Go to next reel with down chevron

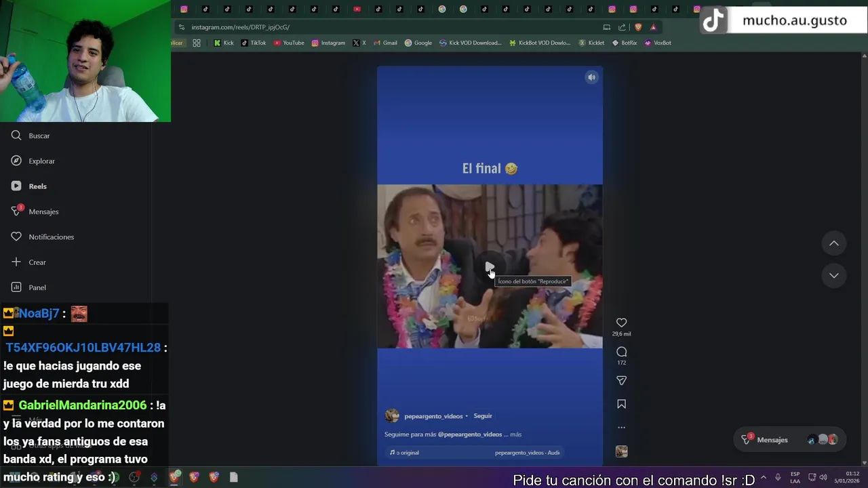pyautogui.click(x=834, y=275)
